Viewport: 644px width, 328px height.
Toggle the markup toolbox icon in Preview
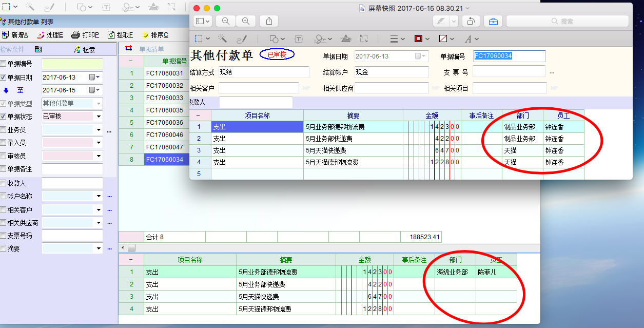pyautogui.click(x=493, y=21)
